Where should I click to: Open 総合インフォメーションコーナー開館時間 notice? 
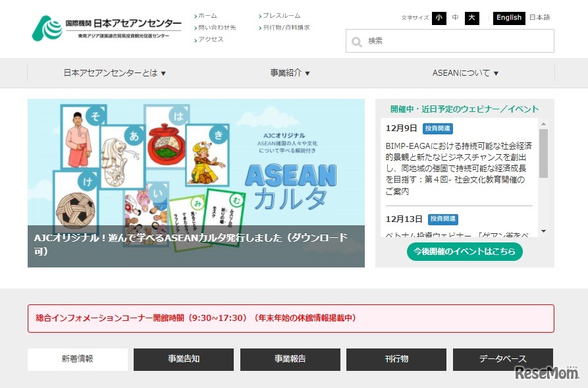pyautogui.click(x=290, y=318)
